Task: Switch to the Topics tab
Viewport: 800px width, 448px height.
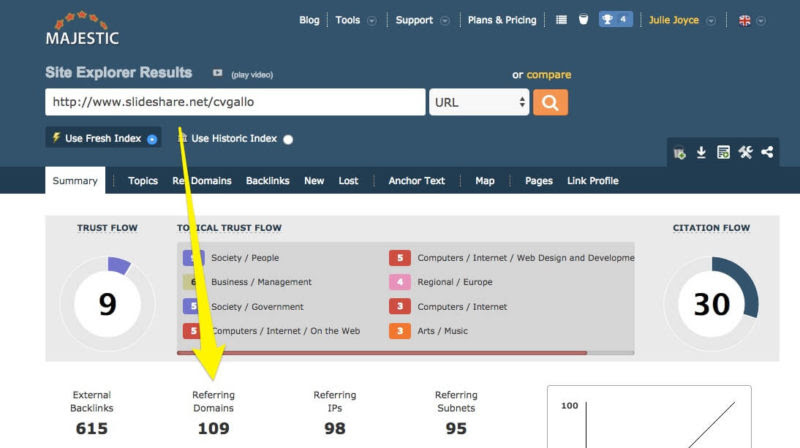Action: point(143,181)
